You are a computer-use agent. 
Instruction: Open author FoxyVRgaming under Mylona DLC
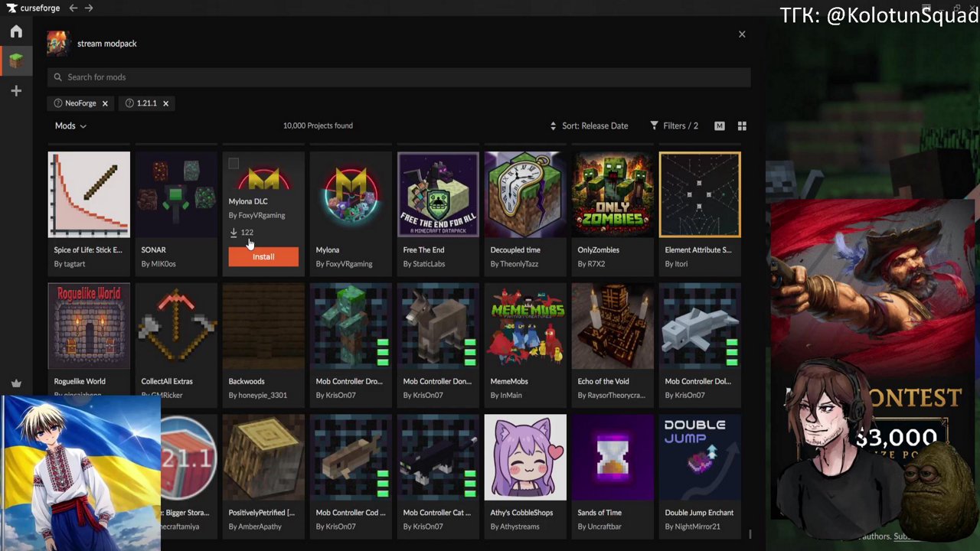(256, 216)
